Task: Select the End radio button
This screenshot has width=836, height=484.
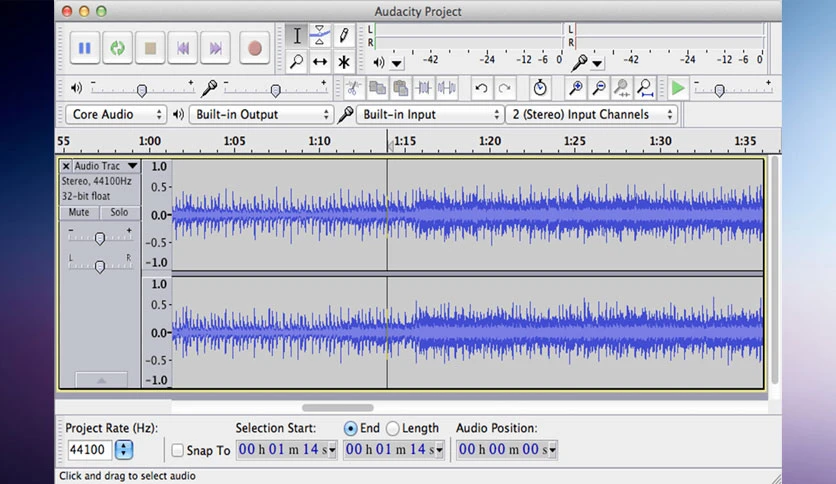Action: (350, 428)
